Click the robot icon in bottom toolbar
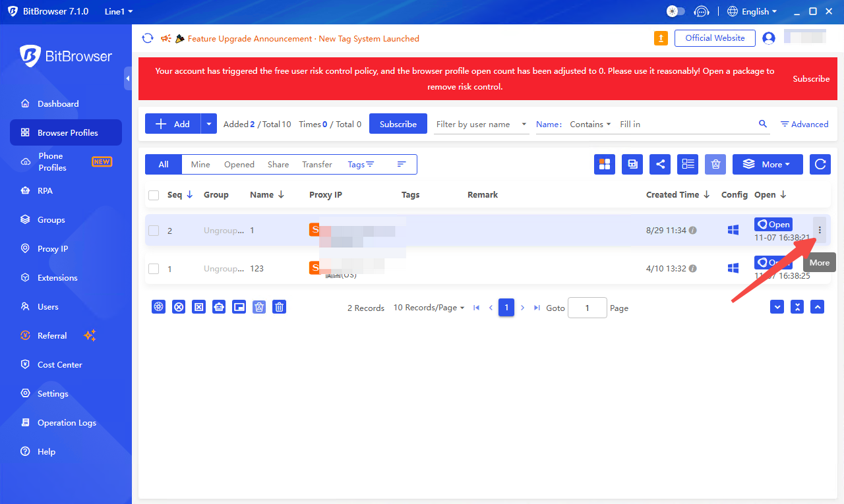Screen dimensions: 844x504 tap(219, 307)
